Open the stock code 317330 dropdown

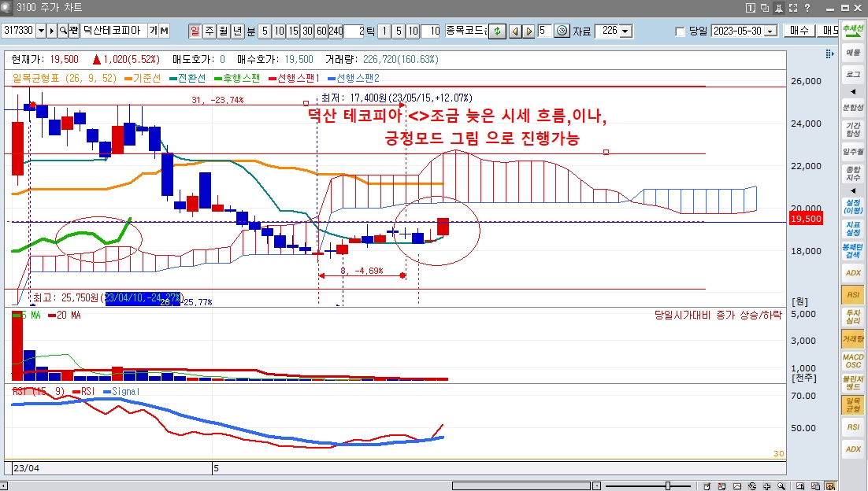40,31
